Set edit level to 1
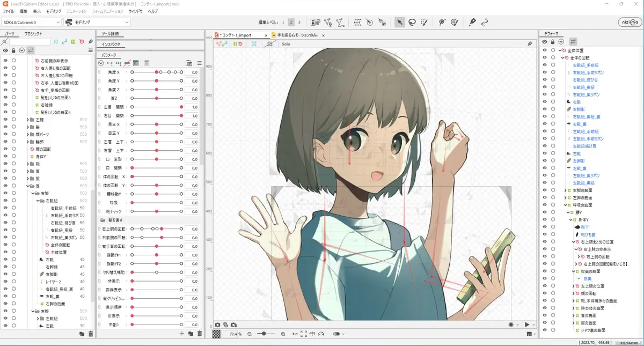Image resolution: width=644 pixels, height=346 pixels. (282, 23)
